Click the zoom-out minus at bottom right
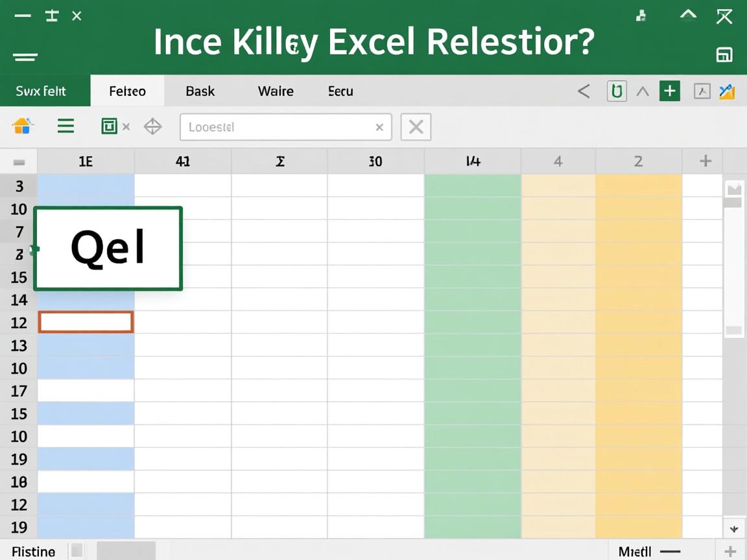 (x=670, y=552)
